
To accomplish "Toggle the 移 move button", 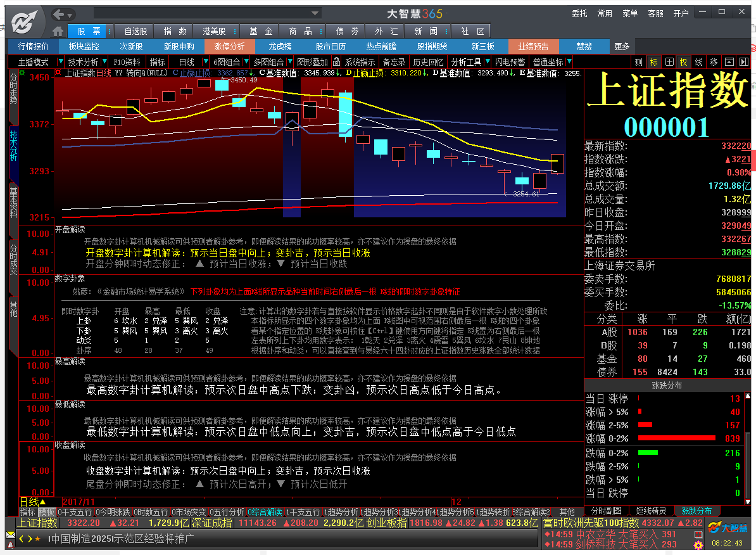I will click(x=714, y=62).
